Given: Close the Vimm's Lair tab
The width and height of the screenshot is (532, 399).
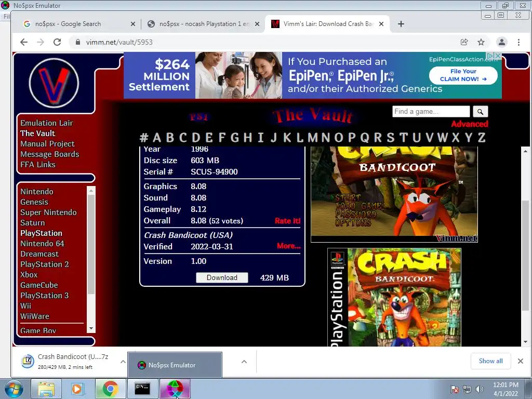Looking at the screenshot, I should point(381,24).
